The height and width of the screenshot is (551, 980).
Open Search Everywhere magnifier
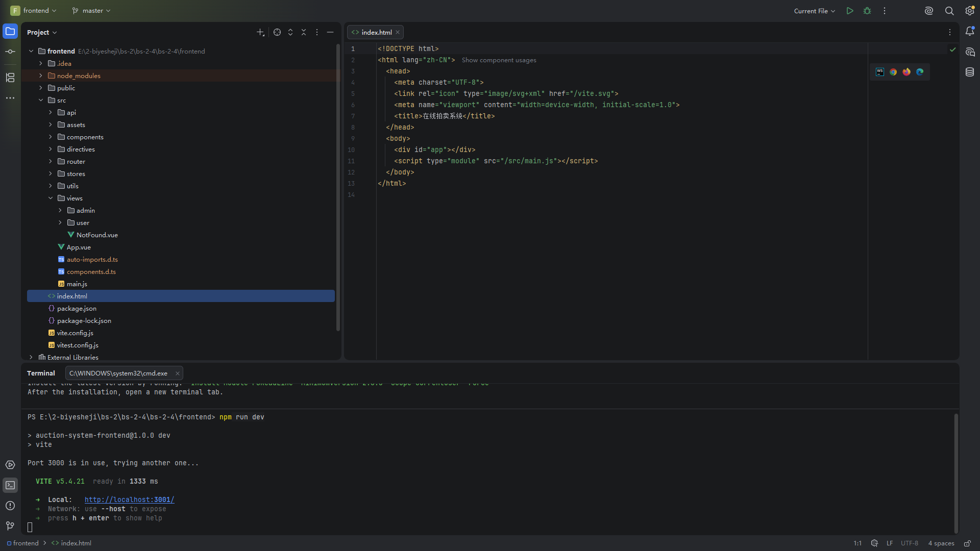point(949,11)
